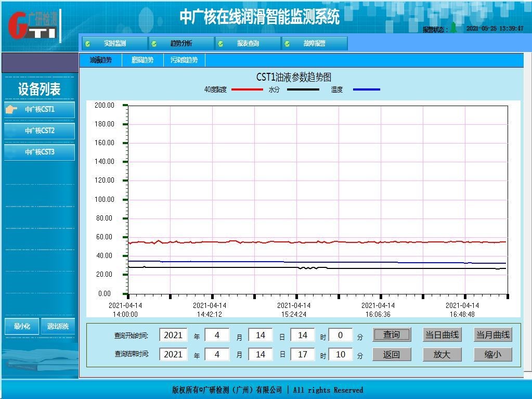Show the 当月曲线 monthly curve
The width and height of the screenshot is (532, 399).
pyautogui.click(x=493, y=335)
